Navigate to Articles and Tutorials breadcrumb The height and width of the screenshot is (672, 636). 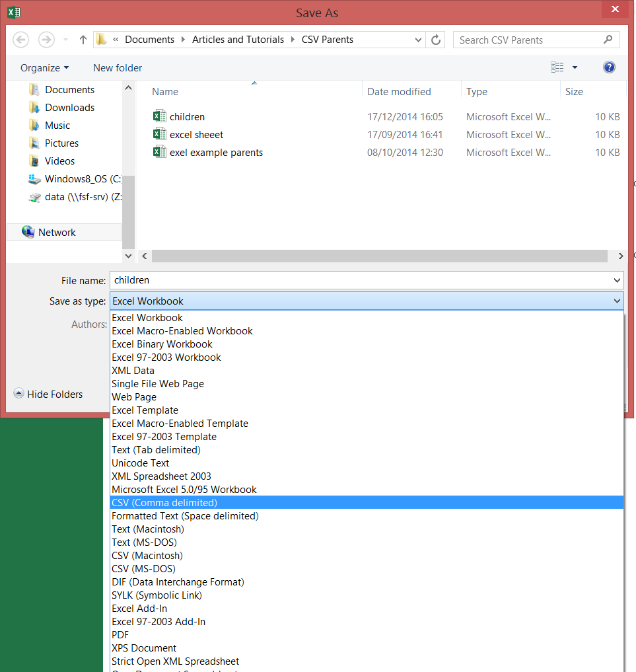point(238,40)
